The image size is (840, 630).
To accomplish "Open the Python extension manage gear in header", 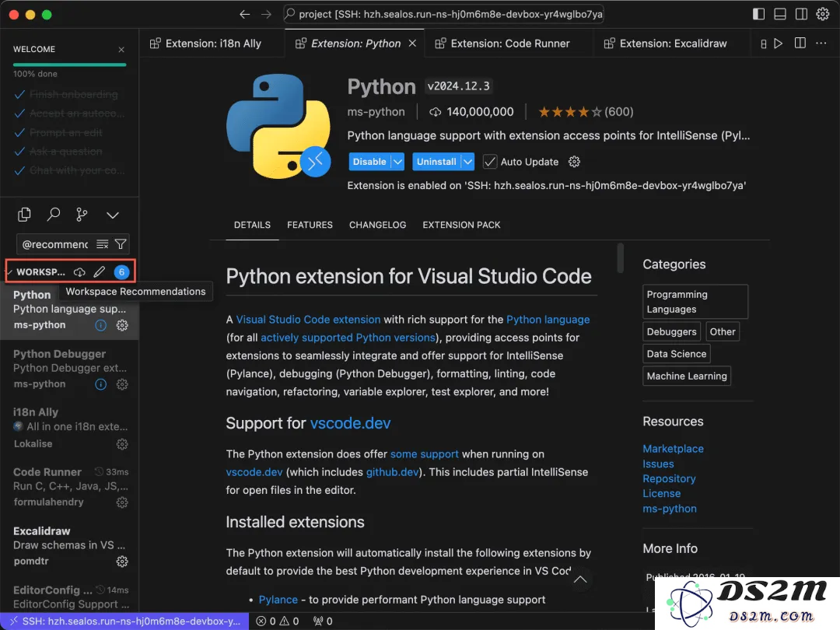I will coord(574,162).
